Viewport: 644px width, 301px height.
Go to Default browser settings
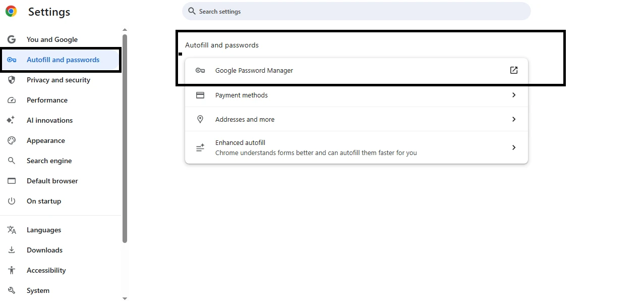(52, 181)
